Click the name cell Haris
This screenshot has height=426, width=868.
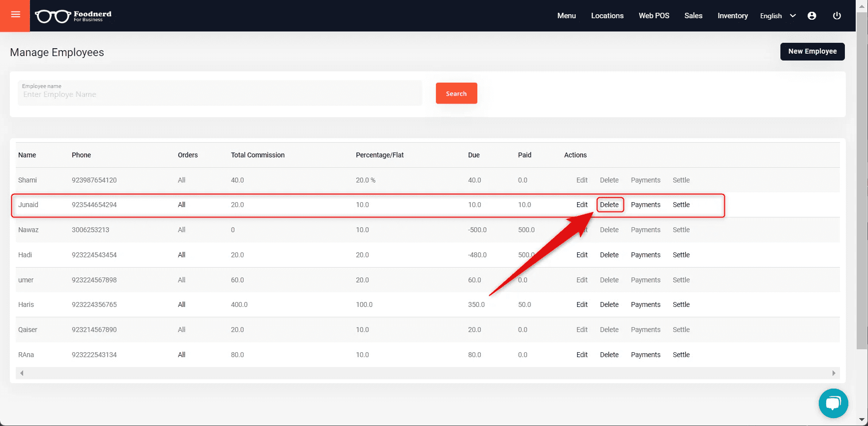[x=26, y=304]
